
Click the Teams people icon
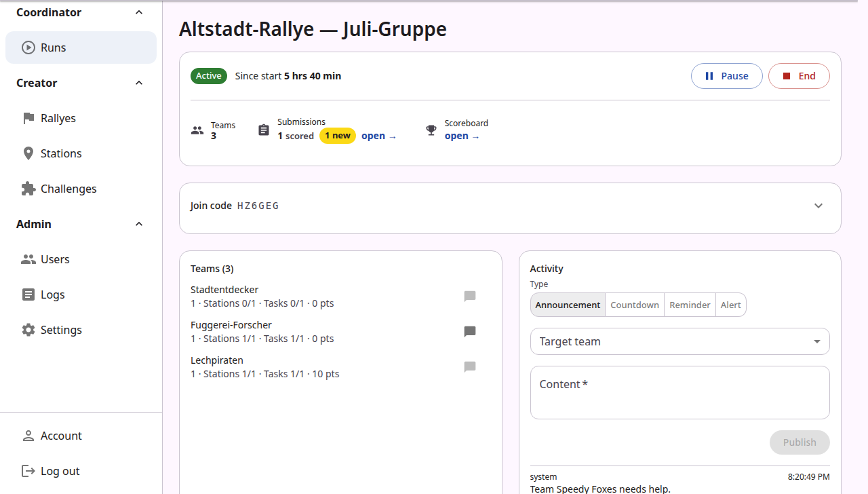coord(197,130)
